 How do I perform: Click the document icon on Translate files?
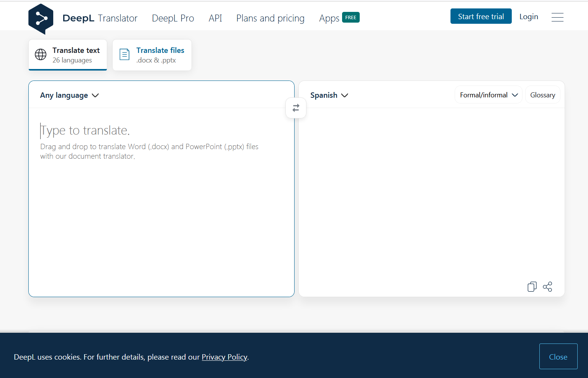tap(124, 54)
